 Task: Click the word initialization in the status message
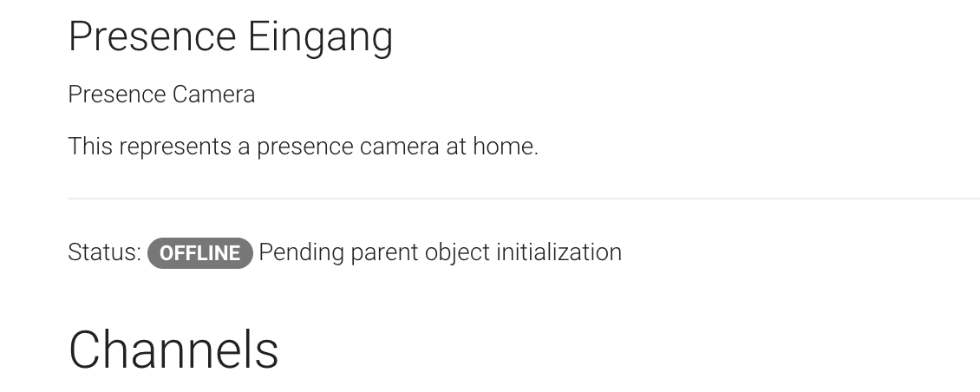[559, 252]
